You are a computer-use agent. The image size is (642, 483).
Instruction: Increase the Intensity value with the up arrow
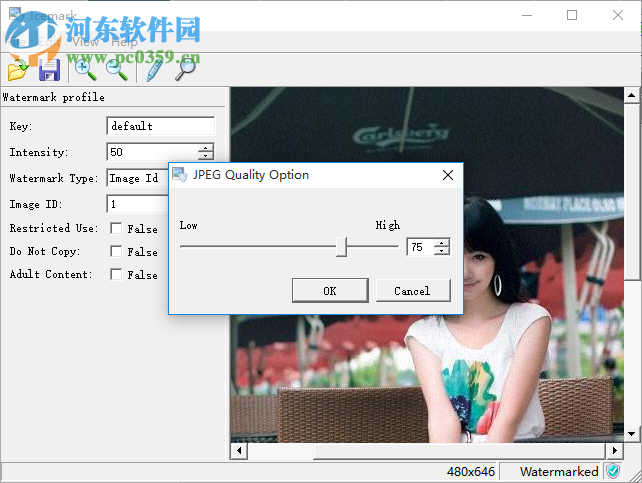pyautogui.click(x=206, y=148)
